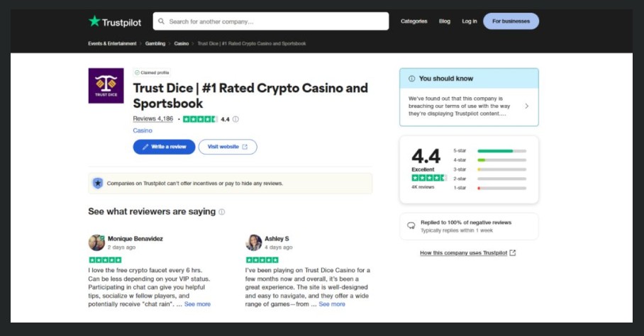Click the Trust Dice company logo
644x336 pixels.
tap(106, 86)
